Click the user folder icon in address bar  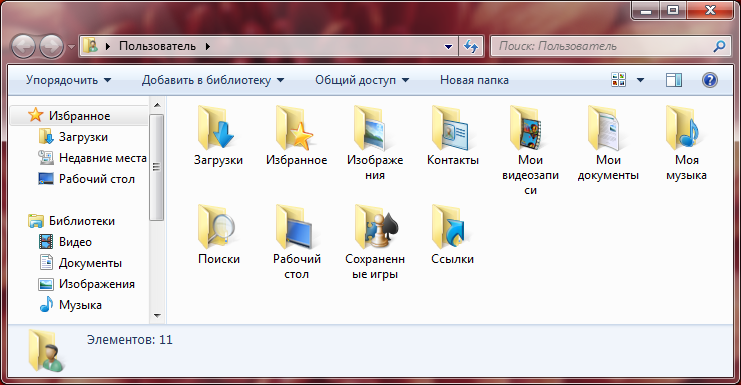click(91, 46)
